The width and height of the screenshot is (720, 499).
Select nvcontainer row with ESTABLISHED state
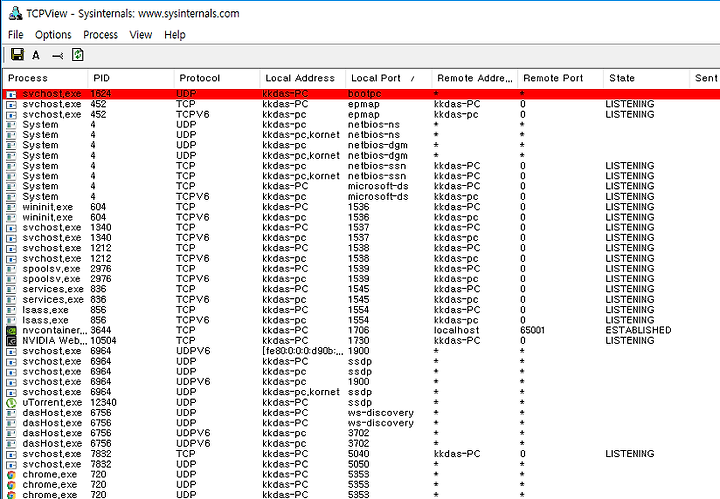point(361,331)
